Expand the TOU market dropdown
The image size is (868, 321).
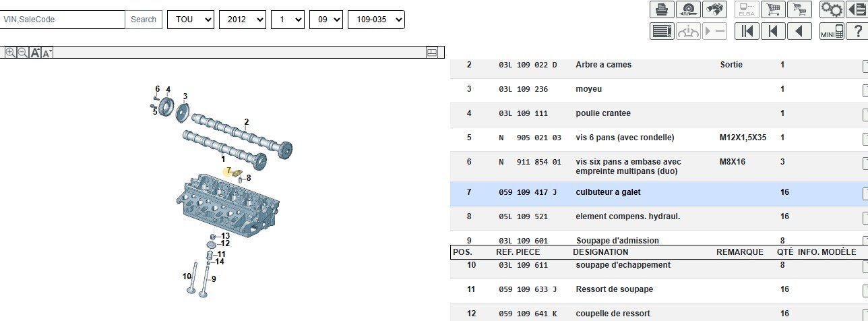191,20
